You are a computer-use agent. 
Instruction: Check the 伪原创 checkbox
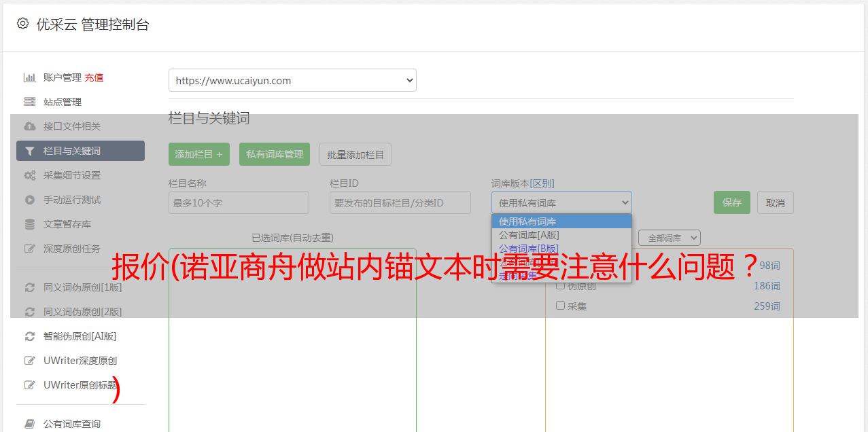pos(561,286)
